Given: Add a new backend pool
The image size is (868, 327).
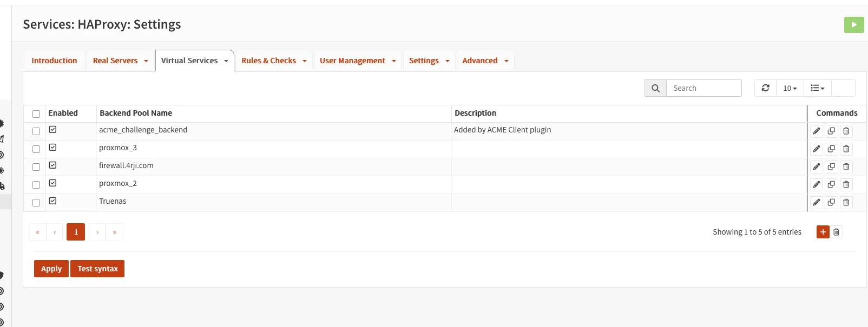Looking at the screenshot, I should (823, 232).
